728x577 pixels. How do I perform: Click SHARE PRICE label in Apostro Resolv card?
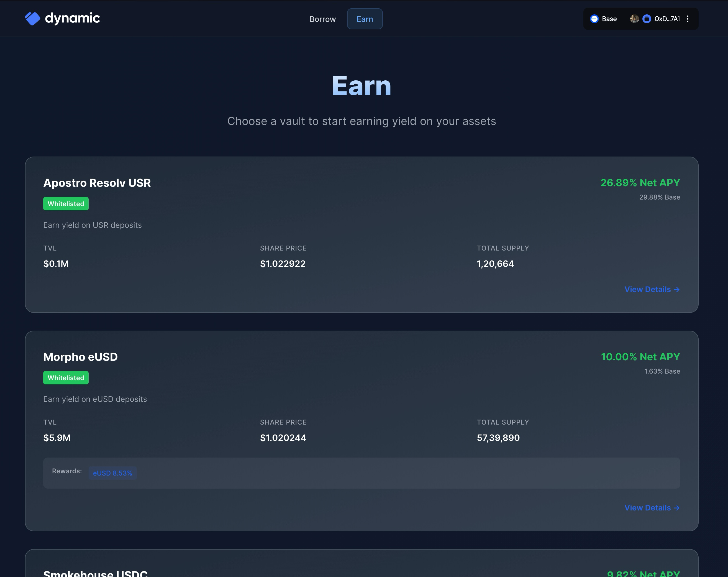pos(283,248)
